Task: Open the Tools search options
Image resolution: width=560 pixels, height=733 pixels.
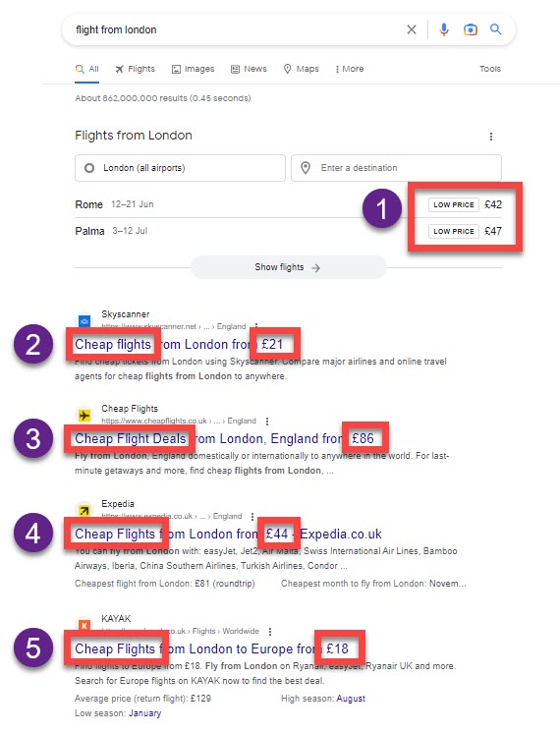Action: tap(490, 69)
